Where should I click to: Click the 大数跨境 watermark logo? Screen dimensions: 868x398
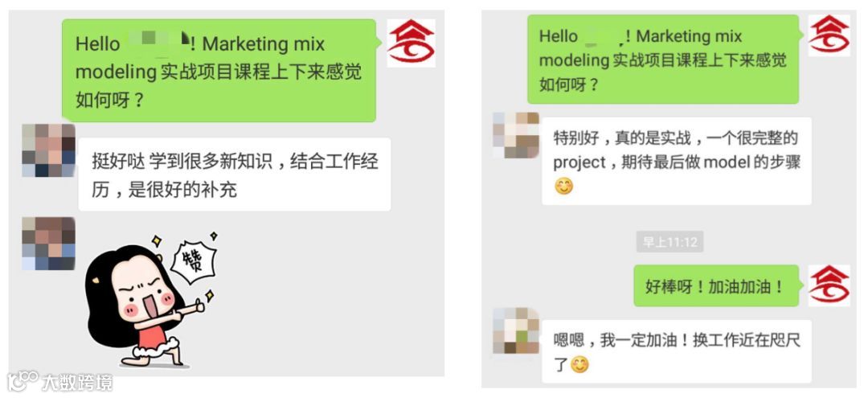click(x=60, y=381)
